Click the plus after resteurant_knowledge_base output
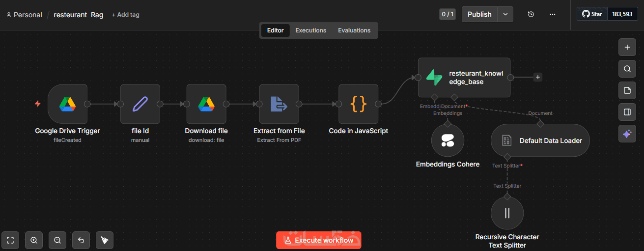 [x=538, y=77]
